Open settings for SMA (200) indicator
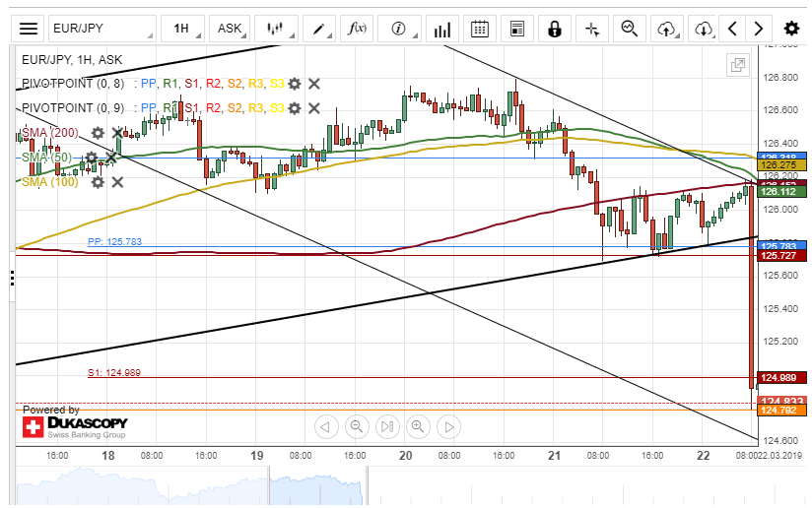 (x=98, y=133)
